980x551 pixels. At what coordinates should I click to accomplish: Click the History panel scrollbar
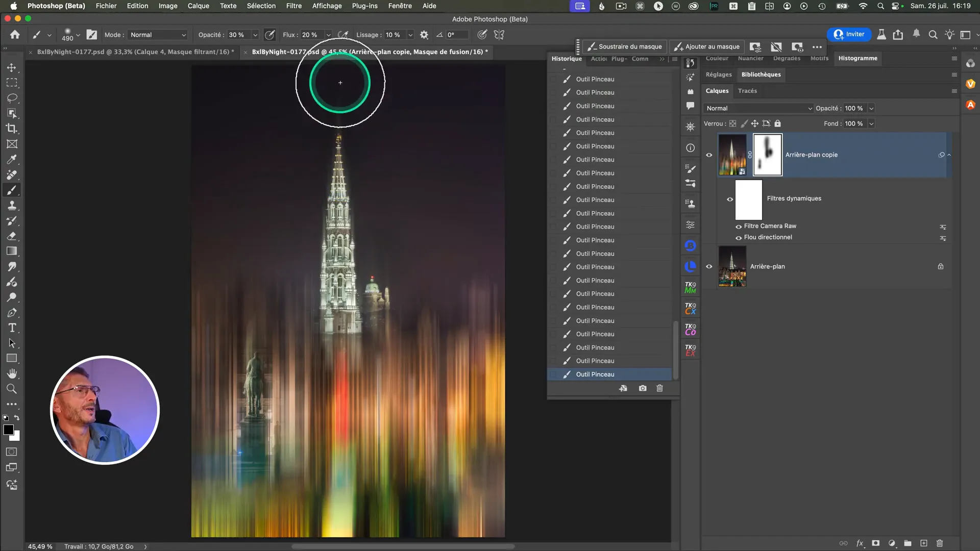point(675,350)
